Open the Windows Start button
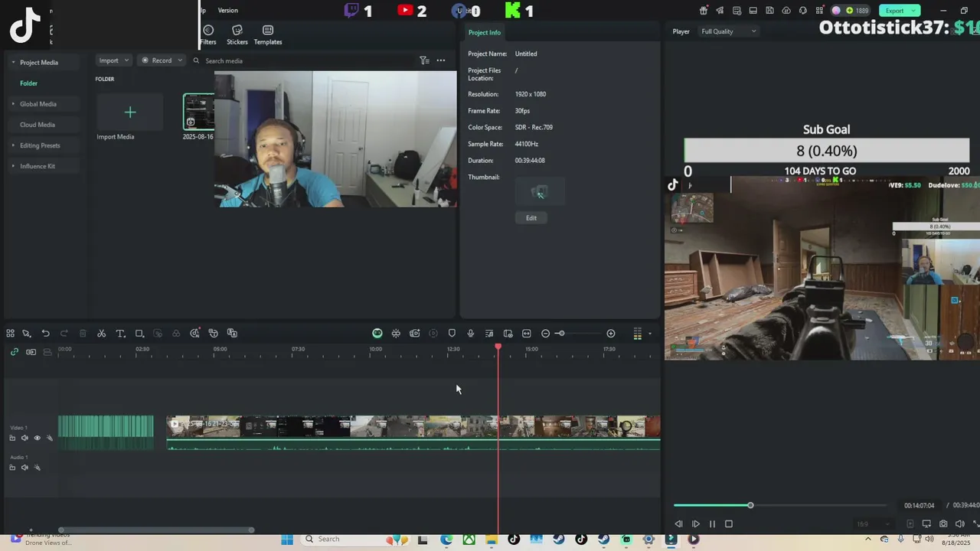This screenshot has width=980, height=551. pyautogui.click(x=287, y=540)
